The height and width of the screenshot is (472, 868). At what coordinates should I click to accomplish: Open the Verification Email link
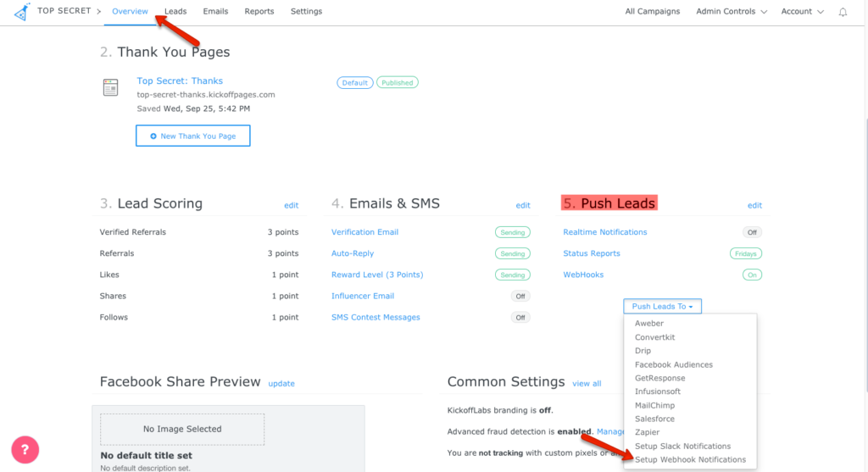point(364,232)
